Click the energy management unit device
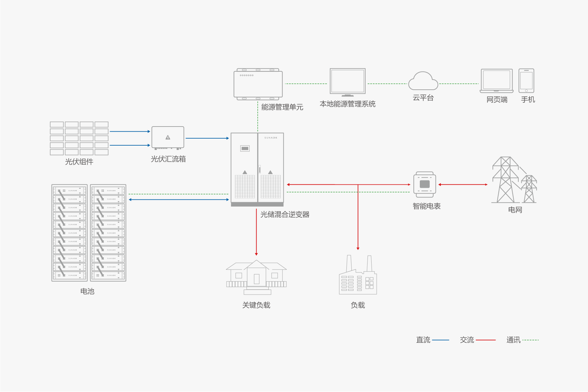 point(258,84)
